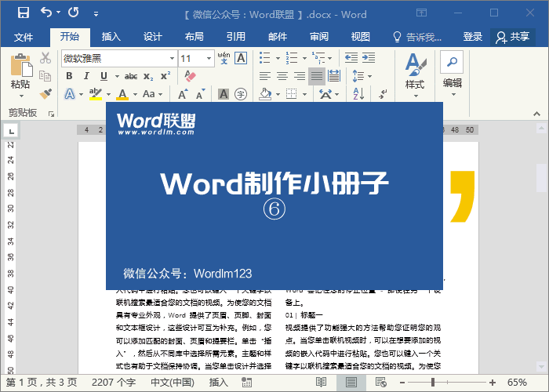
Task: Click the Shading paint bucket icon
Action: [265, 94]
